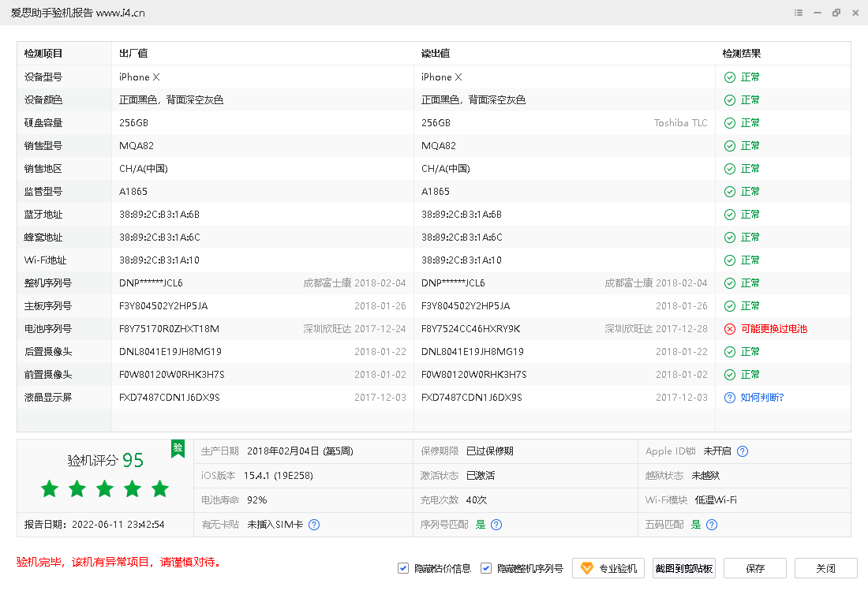Image resolution: width=868 pixels, height=591 pixels.
Task: Click the green check icon for 主板序列号
Action: click(x=730, y=306)
